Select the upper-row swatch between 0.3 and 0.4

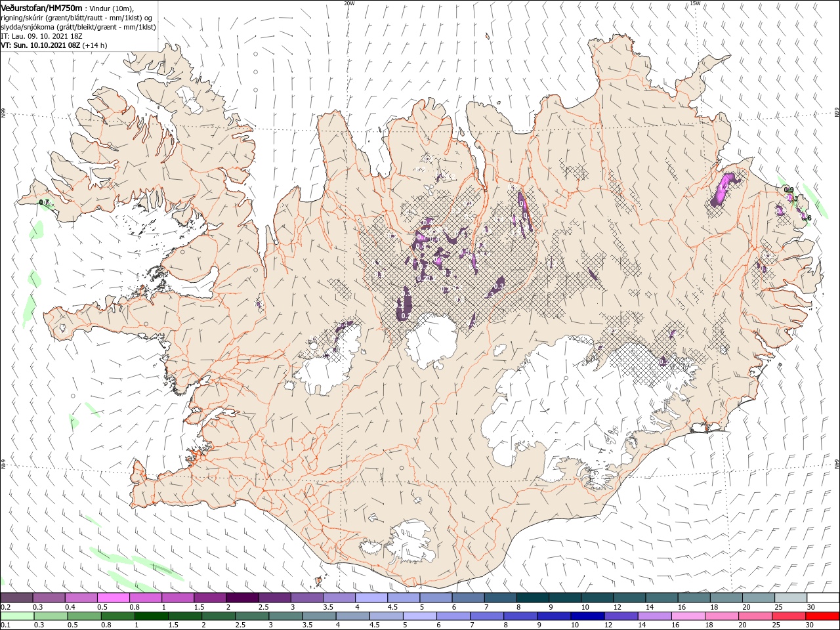[49, 598]
